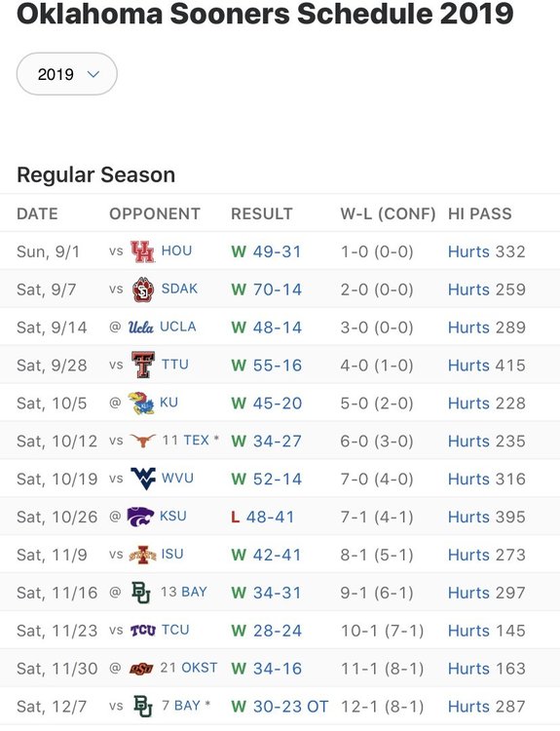This screenshot has height=731, width=560.
Task: Open the W 49-31 Houston game result
Action: (x=266, y=251)
